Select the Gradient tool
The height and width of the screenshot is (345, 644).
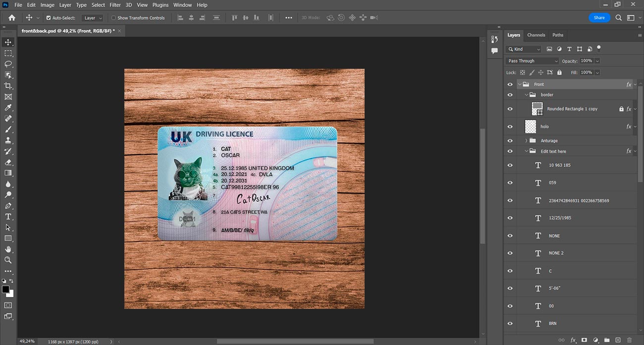click(8, 173)
